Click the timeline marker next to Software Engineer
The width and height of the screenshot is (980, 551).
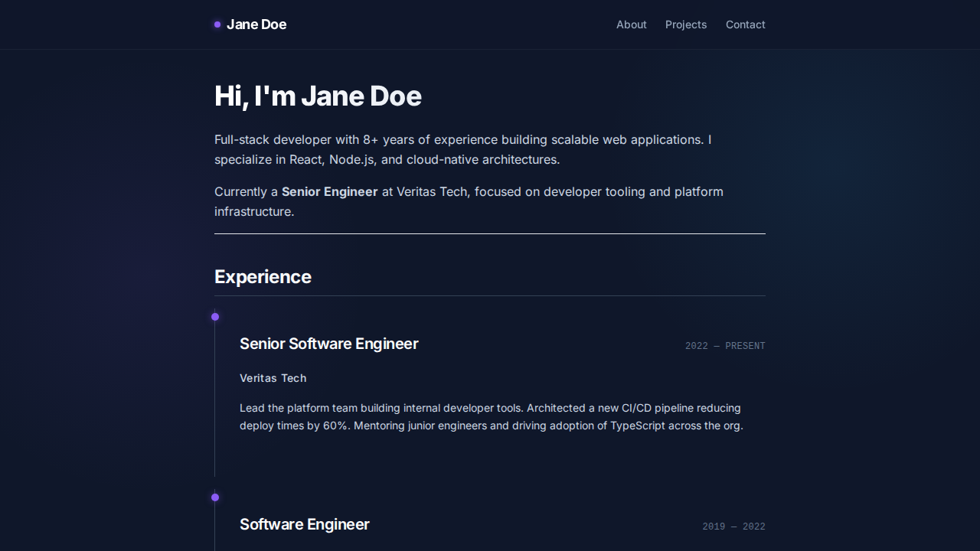(x=215, y=497)
